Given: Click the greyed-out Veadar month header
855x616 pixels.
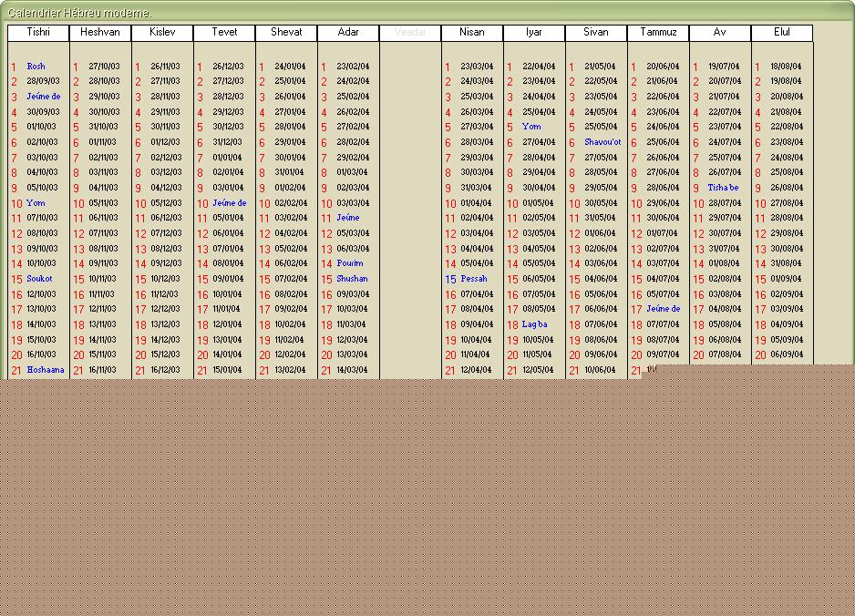Looking at the screenshot, I should tap(410, 33).
